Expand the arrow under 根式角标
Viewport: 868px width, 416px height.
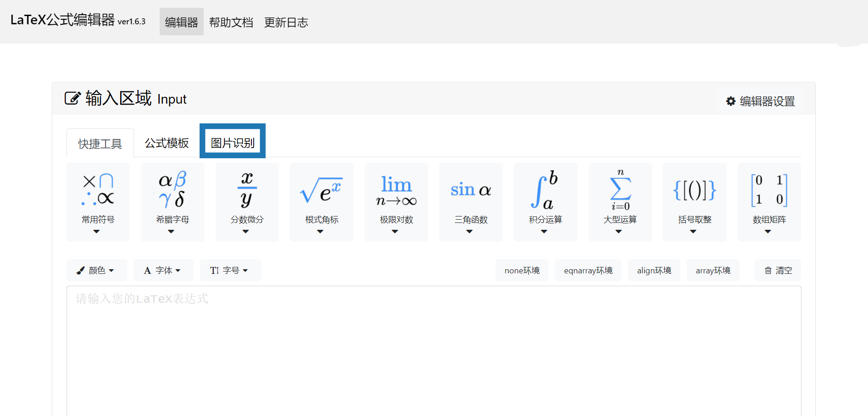pyautogui.click(x=320, y=232)
